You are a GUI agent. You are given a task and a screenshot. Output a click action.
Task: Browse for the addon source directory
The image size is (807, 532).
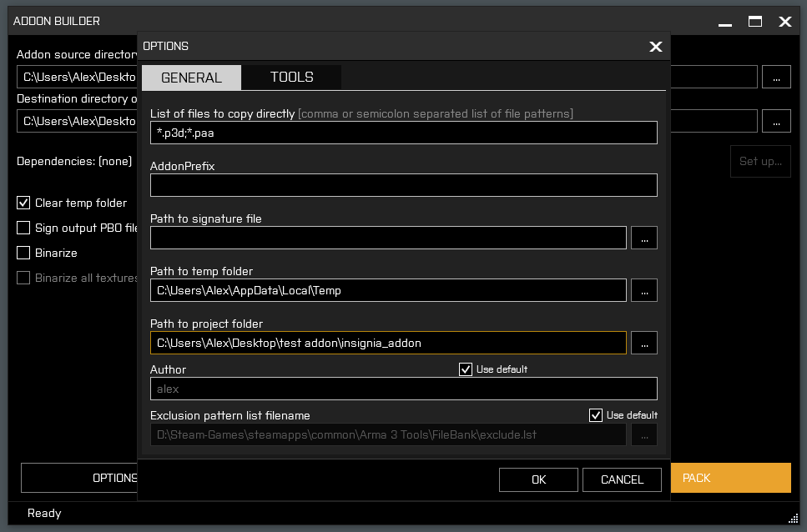click(x=776, y=77)
